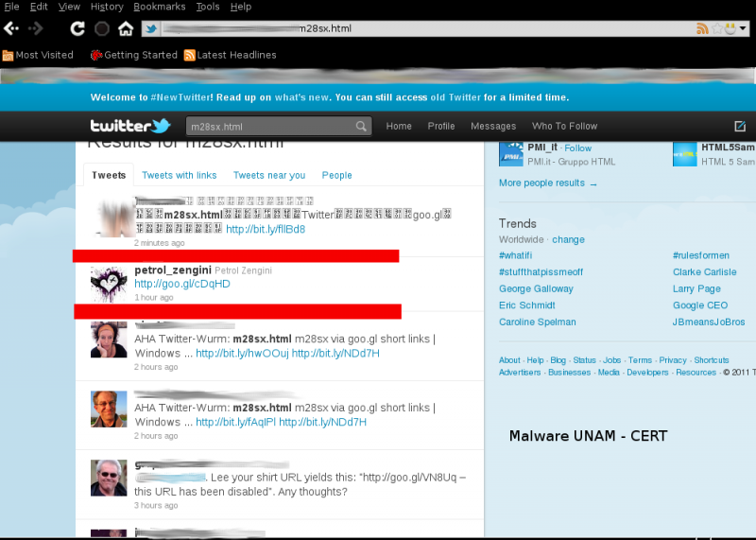Click the Twitter logo

point(130,126)
